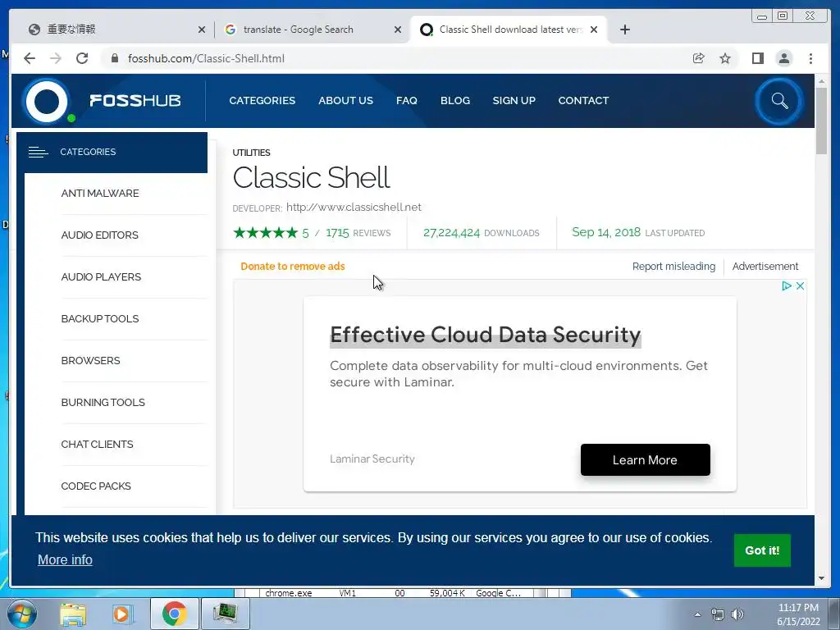
Task: Click the 1715 reviews count
Action: [337, 233]
